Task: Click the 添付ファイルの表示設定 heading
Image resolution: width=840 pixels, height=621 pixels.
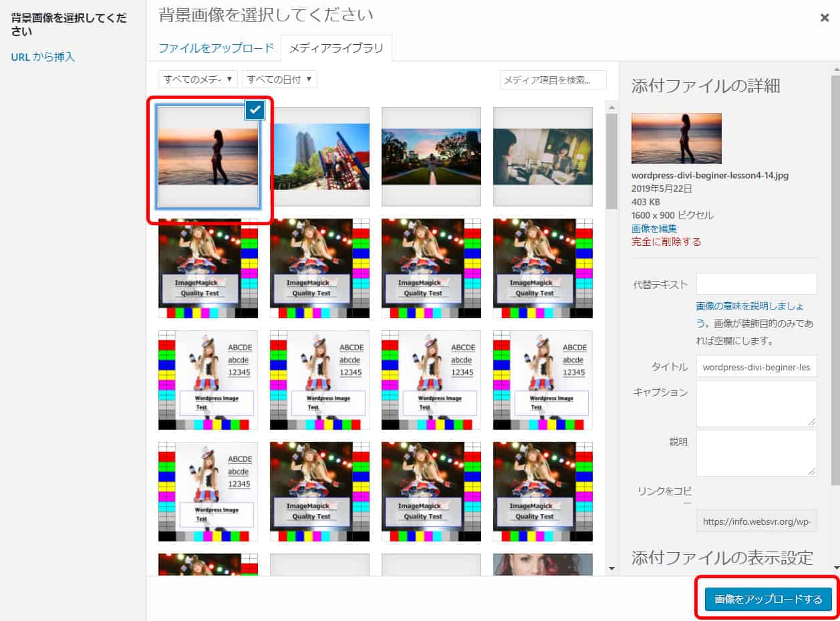Action: click(x=722, y=557)
